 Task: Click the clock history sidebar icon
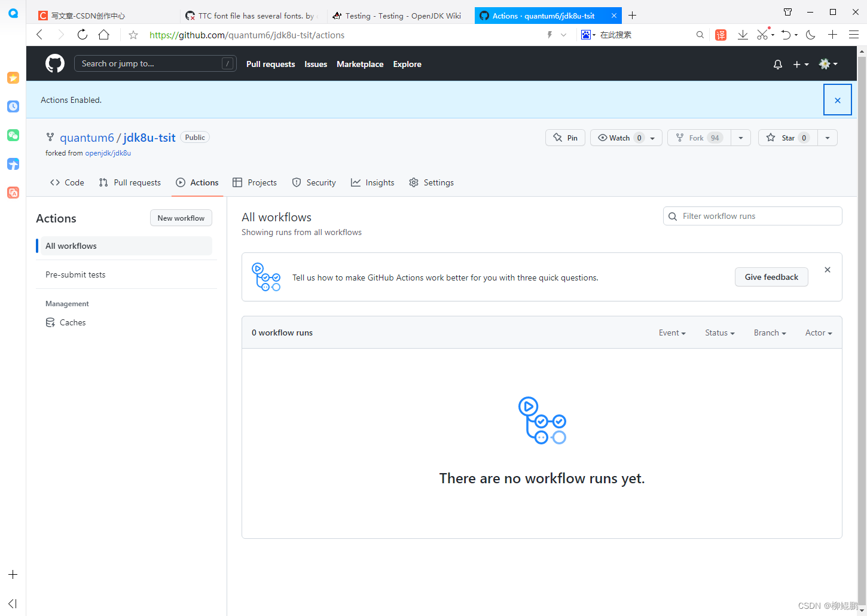pos(13,106)
